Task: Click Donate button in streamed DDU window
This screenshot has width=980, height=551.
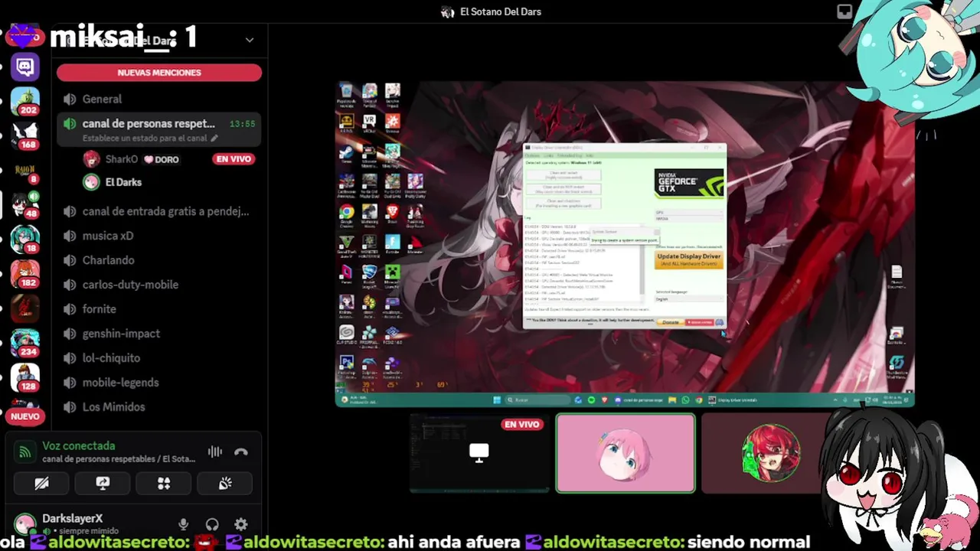Action: [x=671, y=322]
